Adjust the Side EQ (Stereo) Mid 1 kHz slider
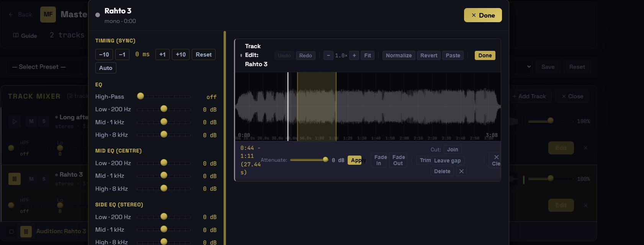Screen dimensions: 644x245 [x=164, y=230]
